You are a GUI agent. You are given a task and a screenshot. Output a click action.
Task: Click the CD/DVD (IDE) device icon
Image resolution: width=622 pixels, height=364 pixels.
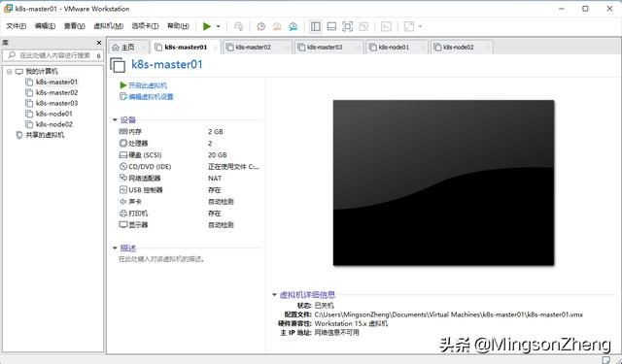point(123,166)
